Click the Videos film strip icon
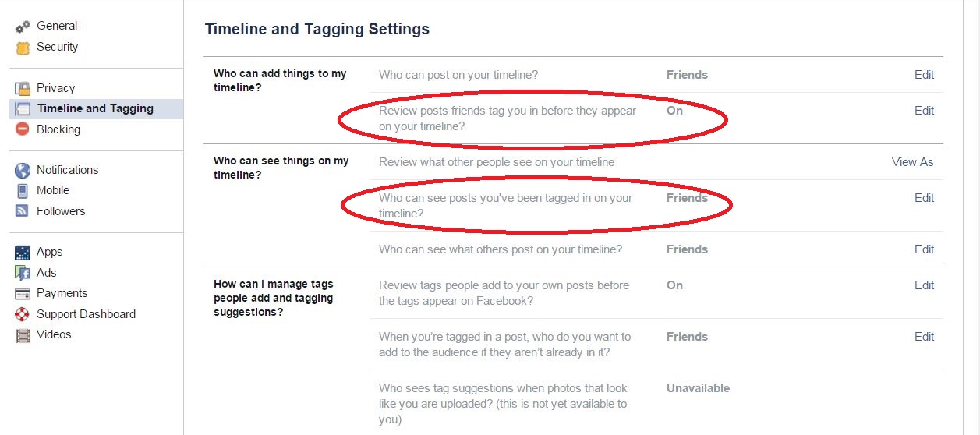The width and height of the screenshot is (980, 435). coord(23,335)
